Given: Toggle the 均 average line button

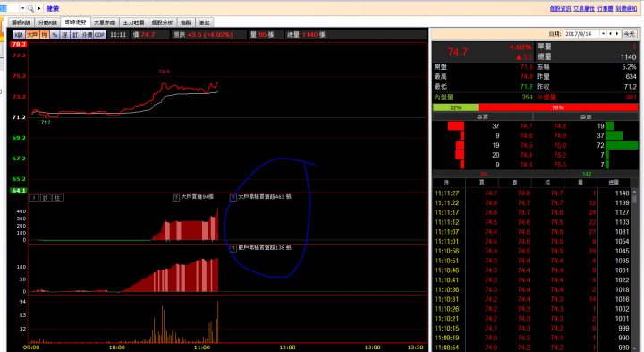Looking at the screenshot, I should coord(45,35).
